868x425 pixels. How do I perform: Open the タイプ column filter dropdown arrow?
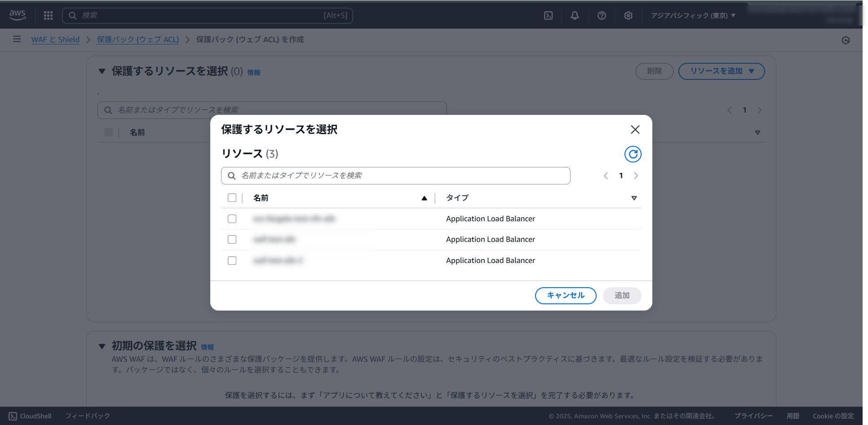(x=634, y=198)
